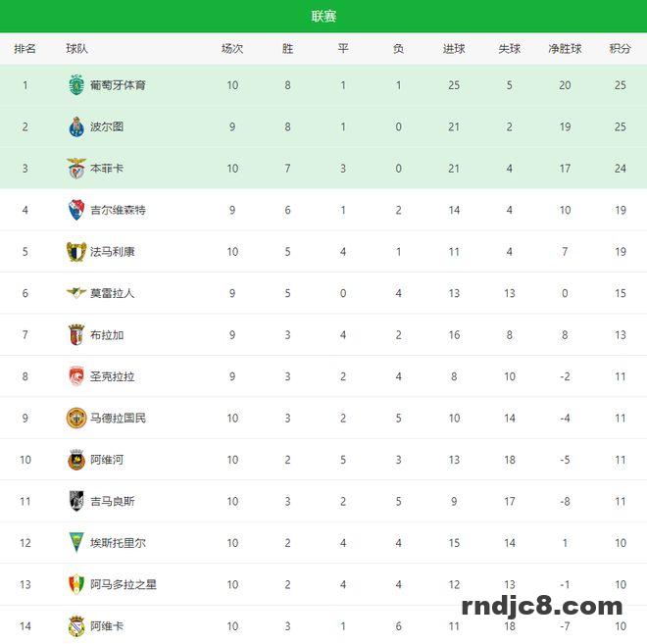Viewport: 647px width, 644px height.
Task: Click the 波尔图 team crest icon
Action: click(76, 126)
